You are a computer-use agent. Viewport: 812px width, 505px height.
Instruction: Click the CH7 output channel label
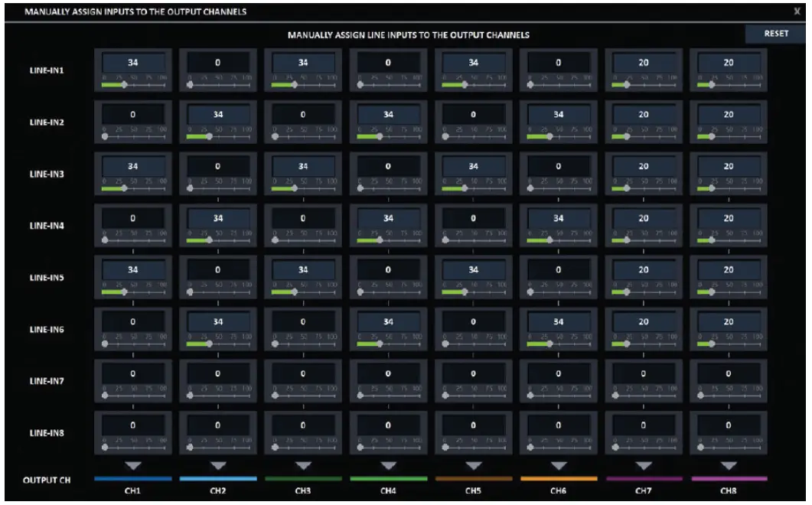click(643, 490)
